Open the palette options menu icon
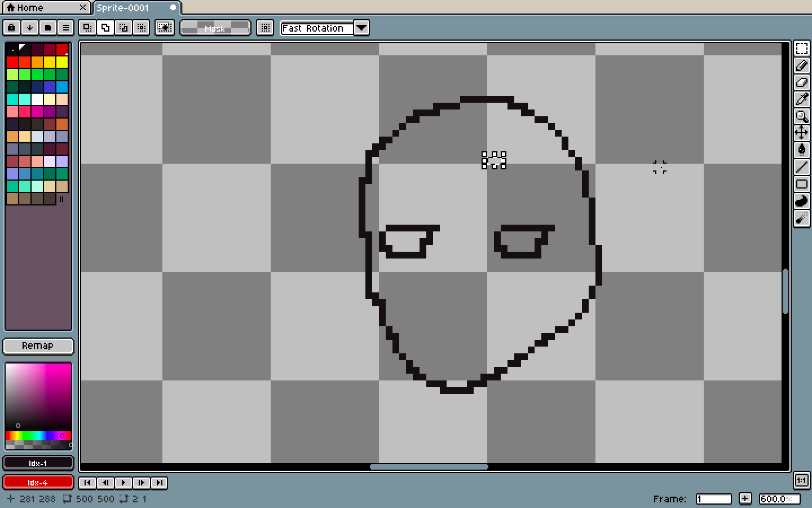Viewport: 812px width, 508px height. pos(66,27)
